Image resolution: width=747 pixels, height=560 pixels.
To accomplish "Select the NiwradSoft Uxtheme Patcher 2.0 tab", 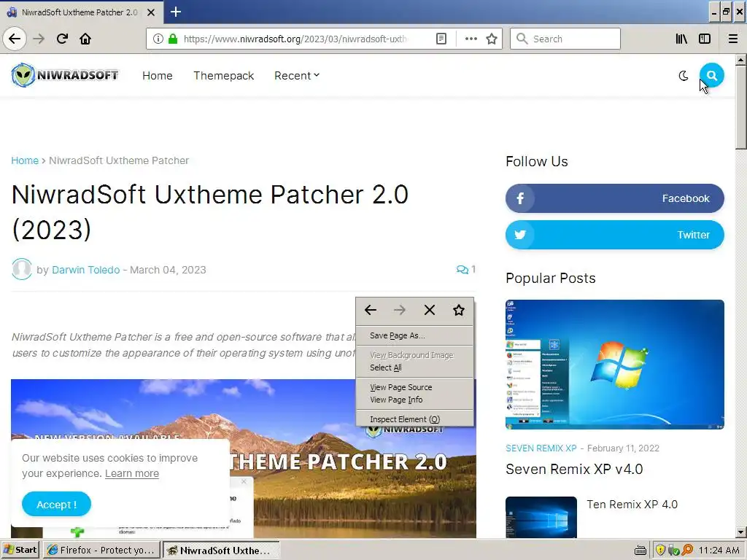I will 81,12.
